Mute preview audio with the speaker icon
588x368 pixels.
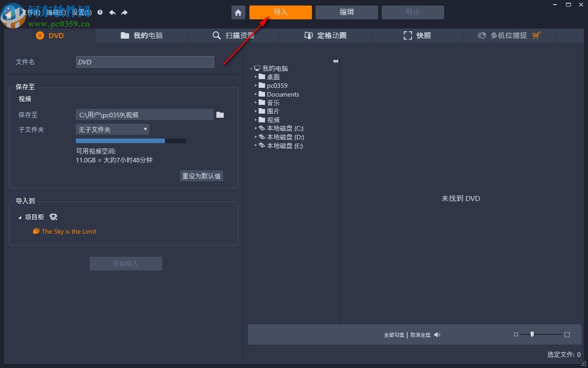pos(437,335)
